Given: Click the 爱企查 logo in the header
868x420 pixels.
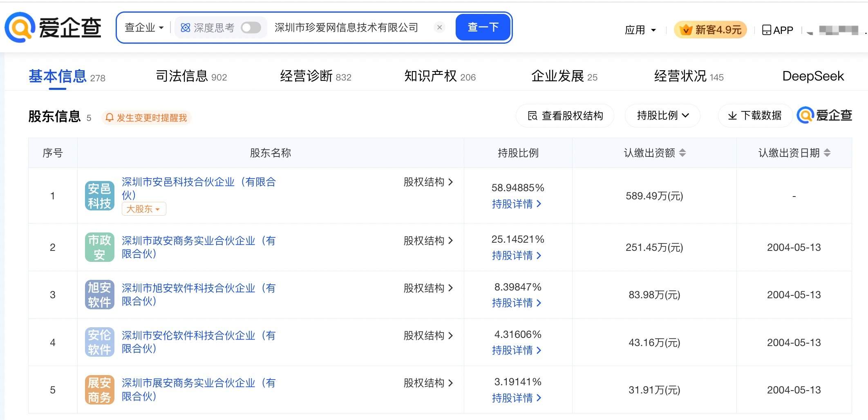Looking at the screenshot, I should [53, 28].
